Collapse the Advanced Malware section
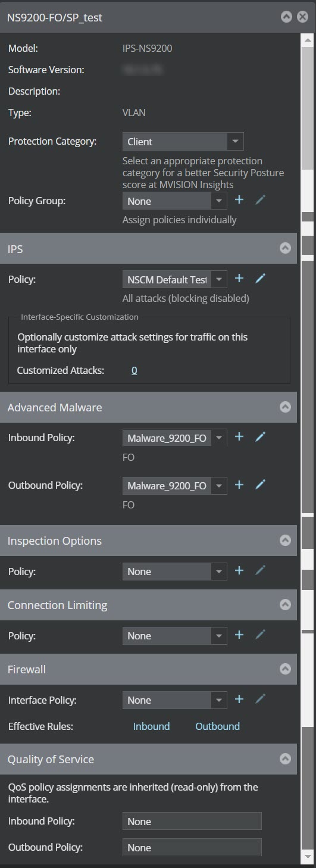The width and height of the screenshot is (316, 868). tap(285, 407)
